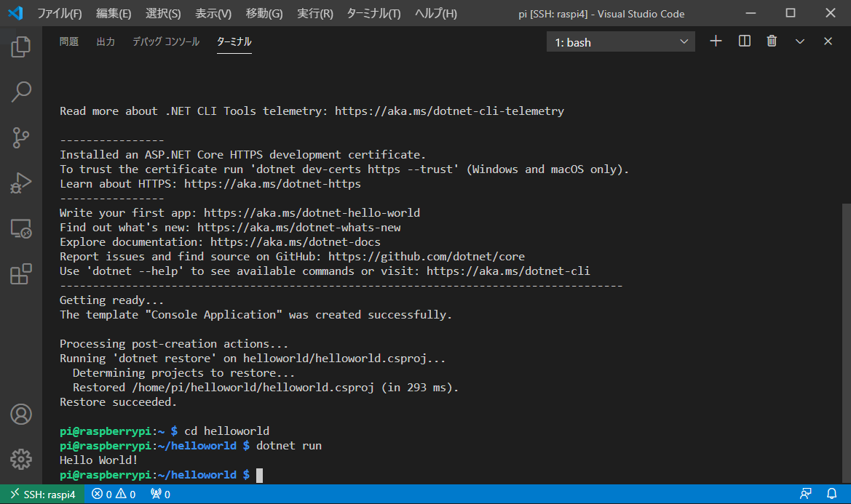The height and width of the screenshot is (504, 851).
Task: Open the Source Control view
Action: (x=20, y=137)
